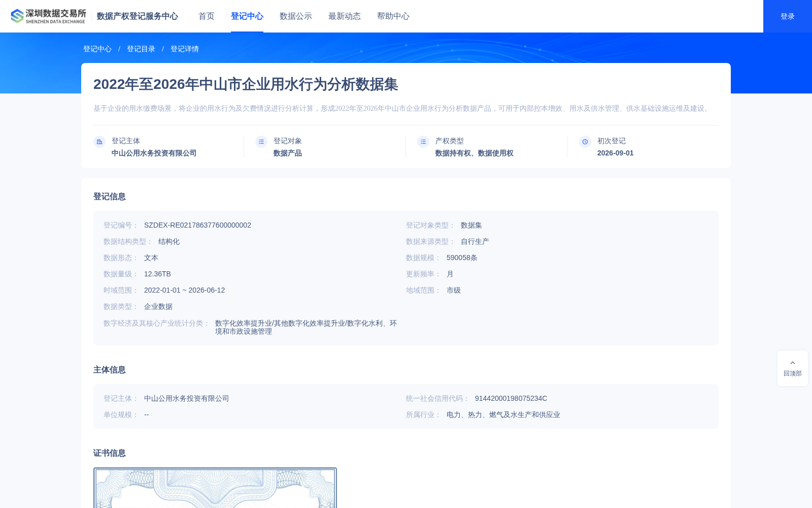812x508 pixels.
Task: Click the 登记中心 breadcrumb link
Action: (x=97, y=49)
